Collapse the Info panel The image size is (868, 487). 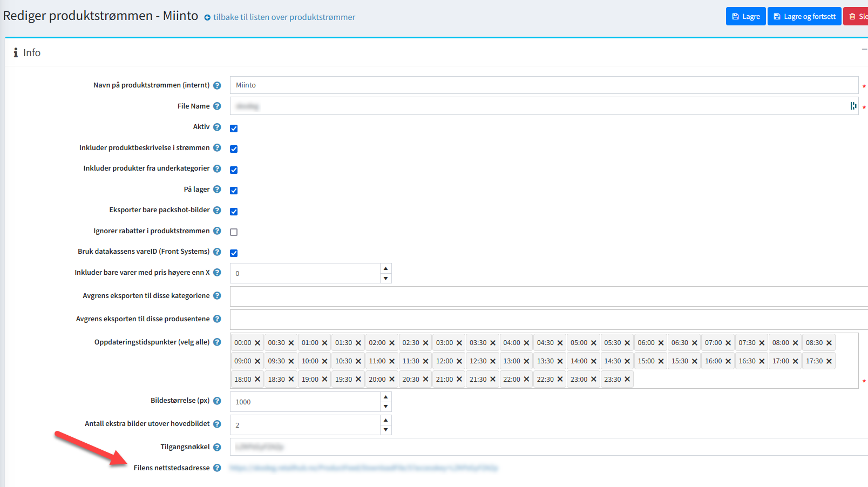[864, 50]
